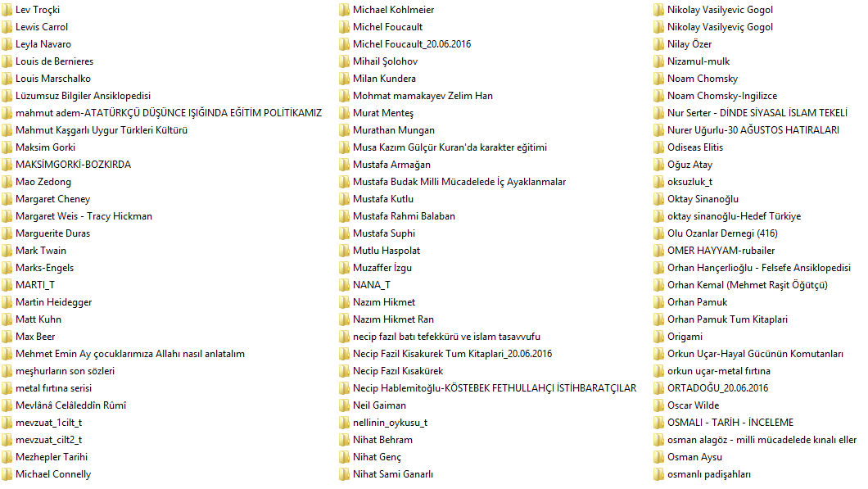Screen dimensions: 868x489
Task: Click the folder icon beside Oğuz Atay
Action: point(658,165)
